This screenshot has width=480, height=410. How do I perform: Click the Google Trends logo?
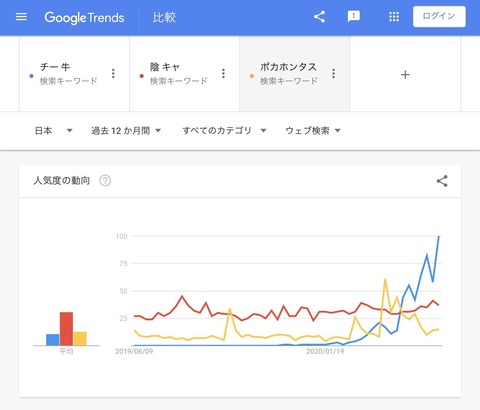tap(84, 17)
